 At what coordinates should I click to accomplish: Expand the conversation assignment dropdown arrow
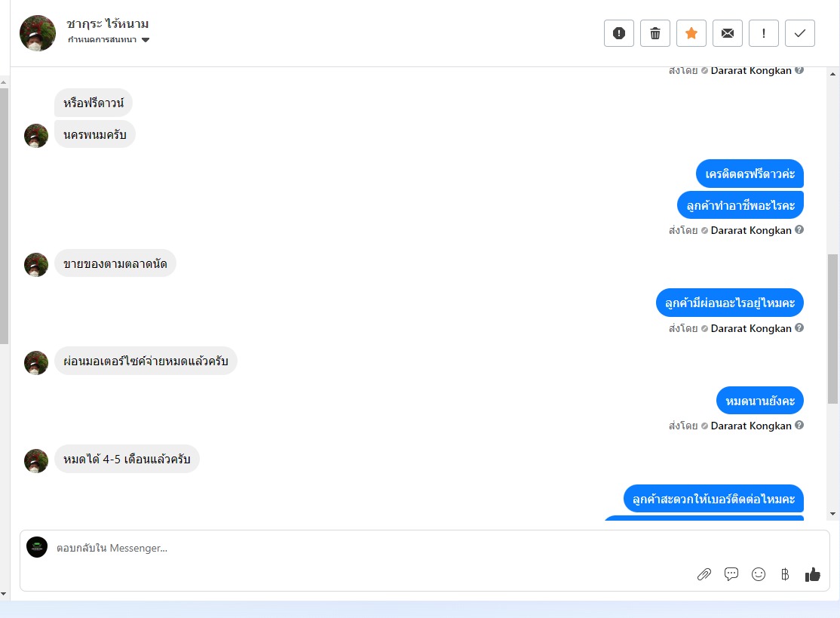[x=146, y=40]
